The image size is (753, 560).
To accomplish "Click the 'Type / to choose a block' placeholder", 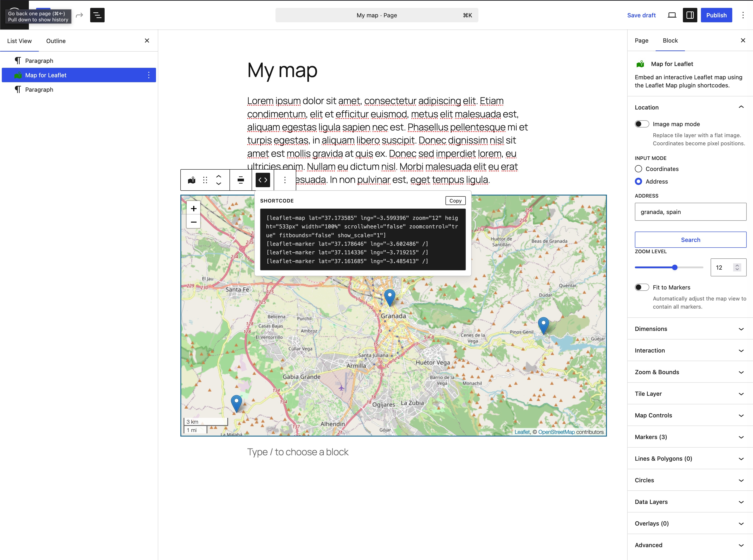I will (x=297, y=452).
